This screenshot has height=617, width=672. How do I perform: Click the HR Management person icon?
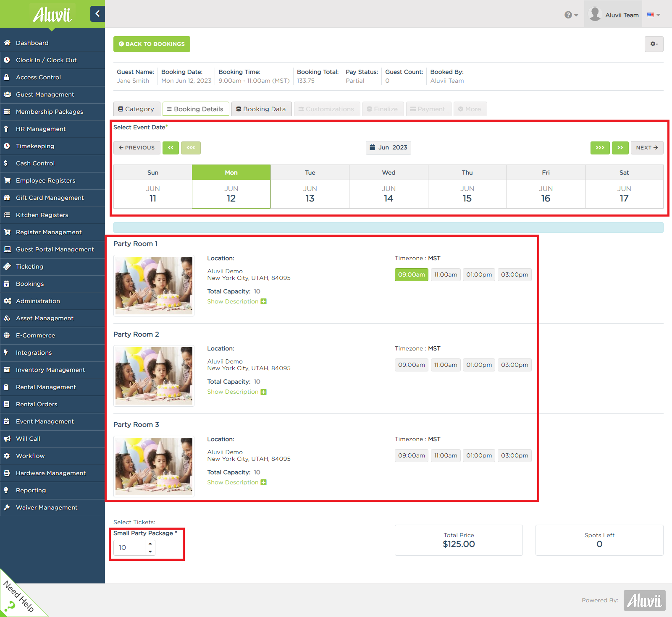click(7, 129)
